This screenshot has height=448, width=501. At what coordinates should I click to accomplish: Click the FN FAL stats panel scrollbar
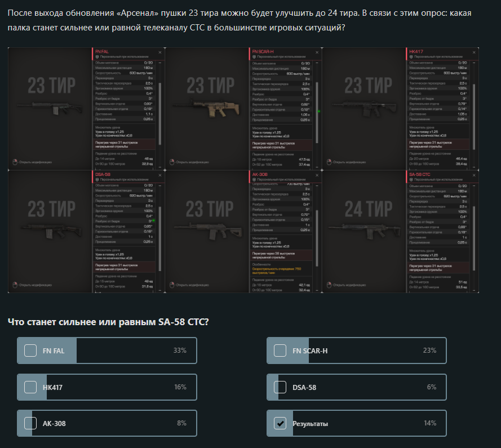(x=159, y=113)
